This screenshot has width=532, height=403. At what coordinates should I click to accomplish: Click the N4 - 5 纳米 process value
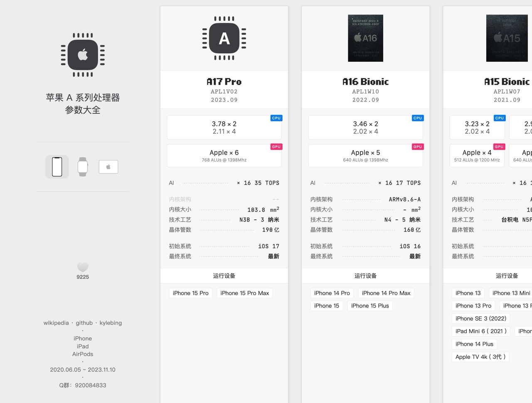[402, 220]
